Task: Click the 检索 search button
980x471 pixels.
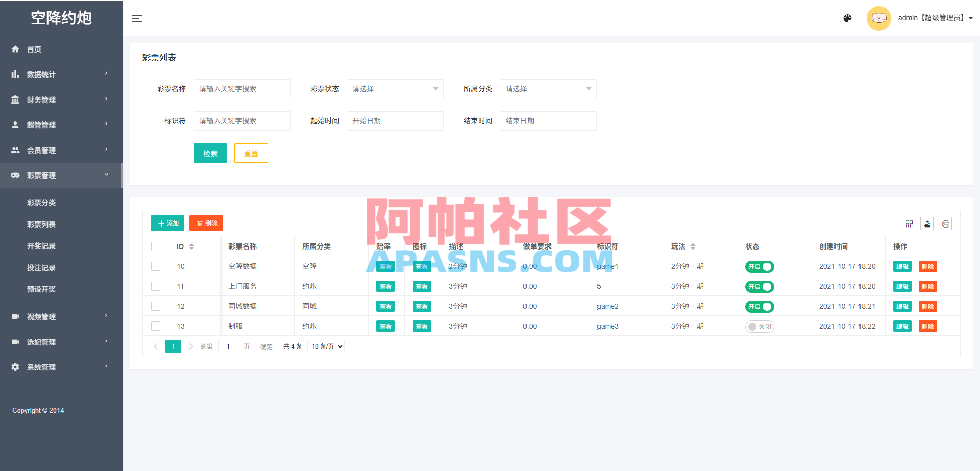Action: tap(210, 153)
